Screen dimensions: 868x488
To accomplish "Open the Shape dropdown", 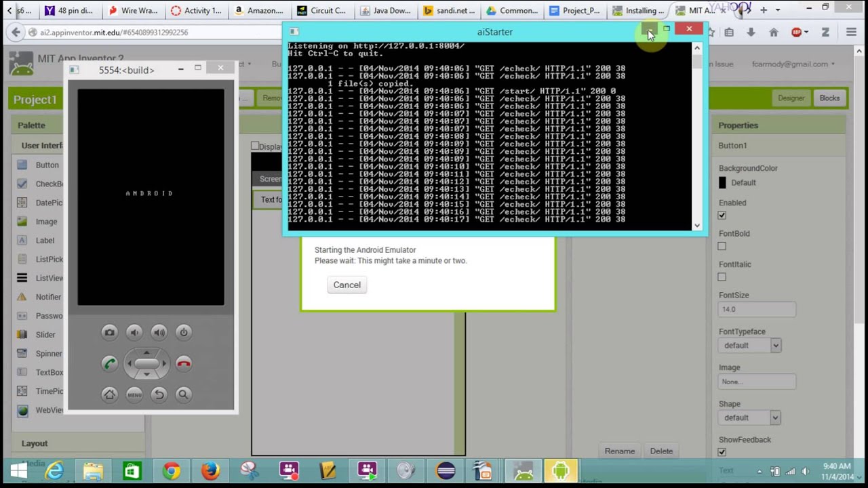I will (749, 418).
